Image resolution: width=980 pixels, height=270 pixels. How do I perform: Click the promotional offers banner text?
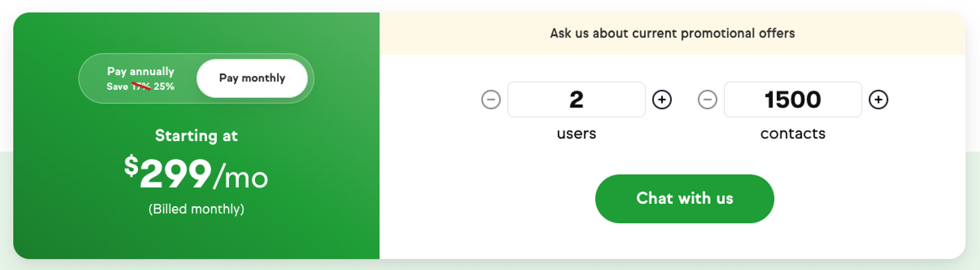(x=672, y=34)
